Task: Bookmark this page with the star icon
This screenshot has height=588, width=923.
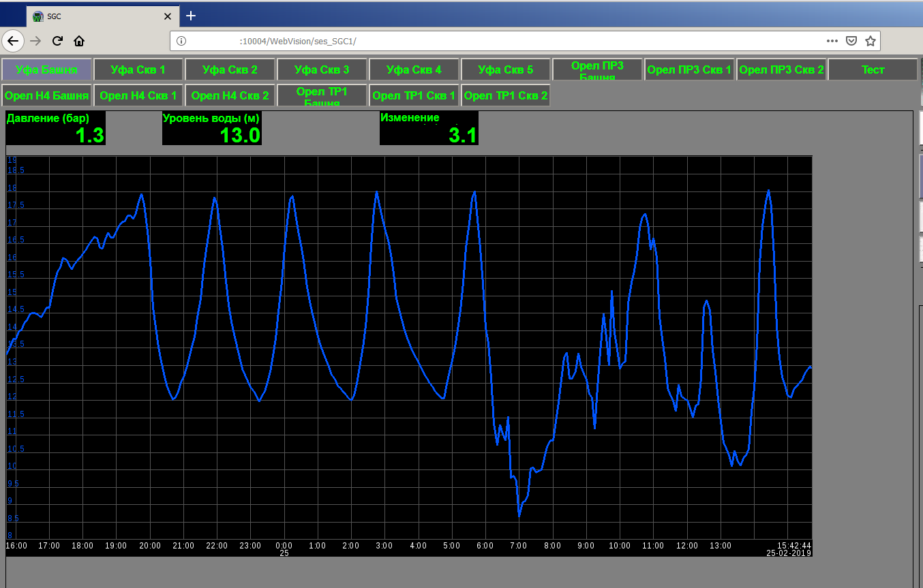Action: coord(870,41)
